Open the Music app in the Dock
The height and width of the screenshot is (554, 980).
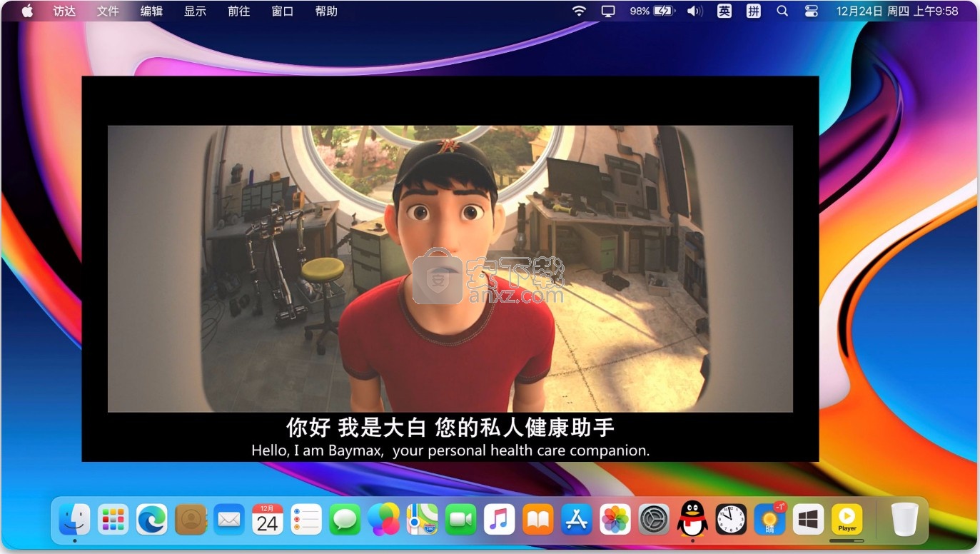click(500, 519)
